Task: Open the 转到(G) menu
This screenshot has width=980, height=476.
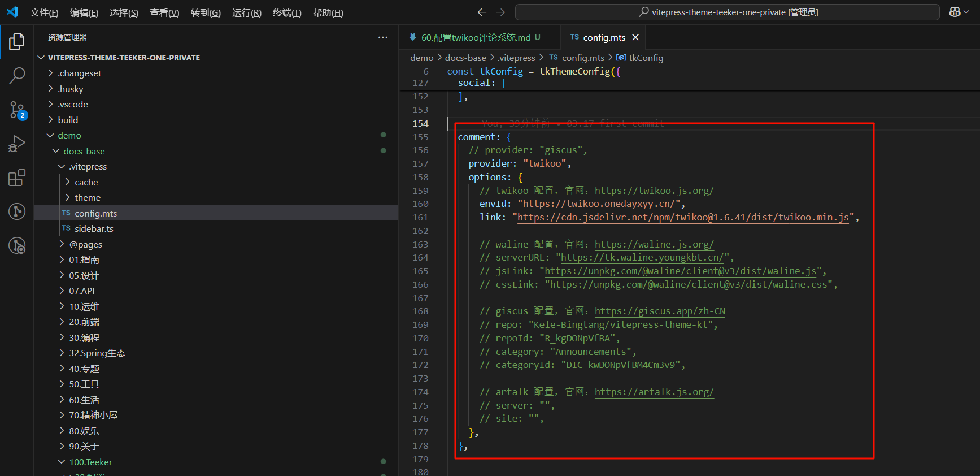Action: coord(206,12)
